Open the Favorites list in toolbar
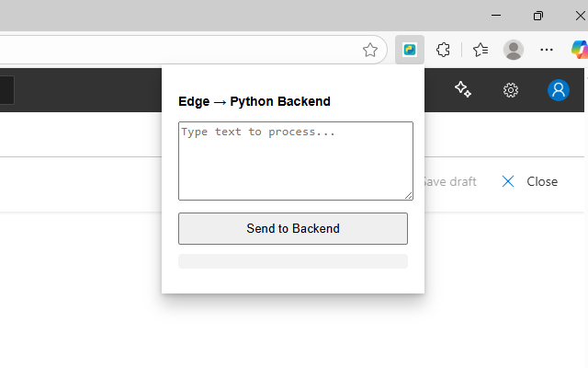Image resolution: width=588 pixels, height=368 pixels. (480, 50)
